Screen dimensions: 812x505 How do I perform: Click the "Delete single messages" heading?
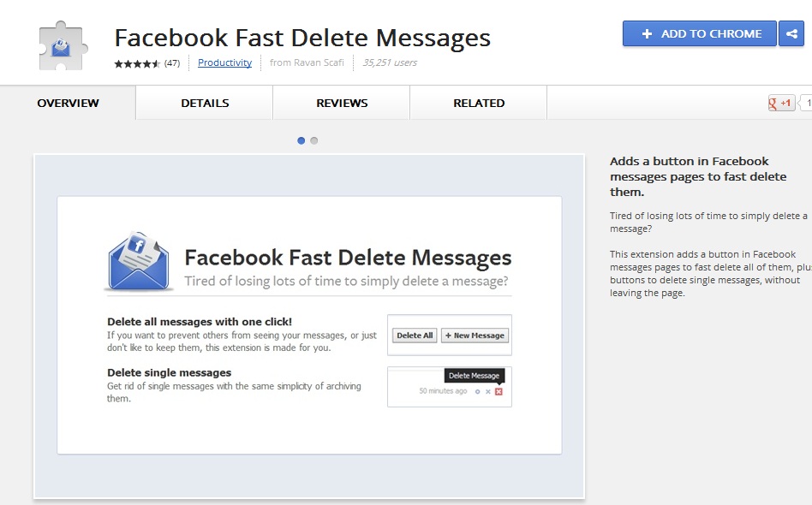tap(170, 372)
